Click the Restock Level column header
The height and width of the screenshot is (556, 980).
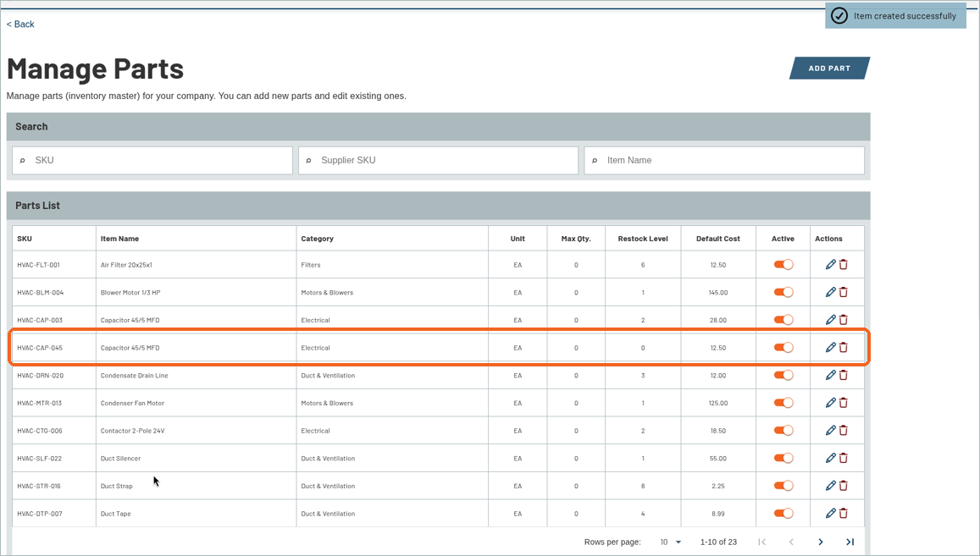tap(643, 239)
